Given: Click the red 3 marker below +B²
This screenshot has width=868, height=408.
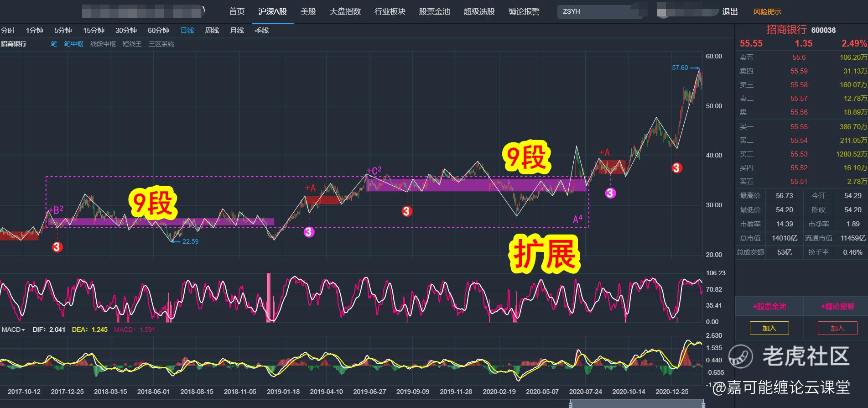Looking at the screenshot, I should [x=57, y=247].
